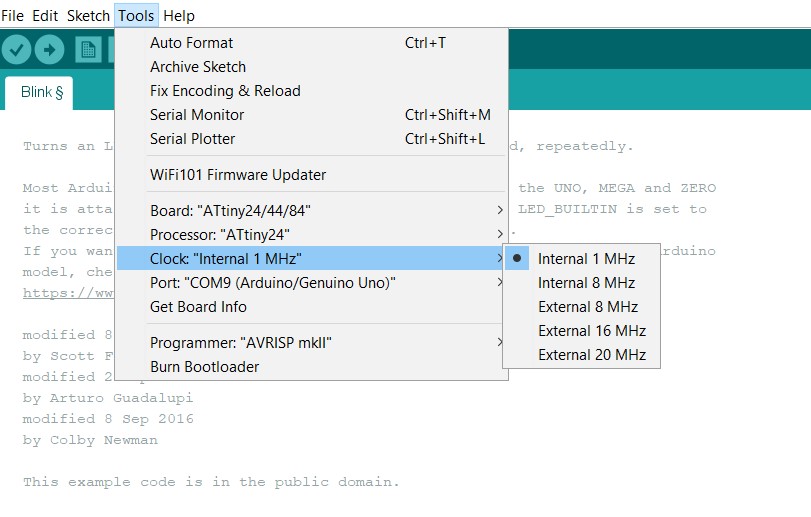Pick External 16 MHz clock option

(x=591, y=331)
